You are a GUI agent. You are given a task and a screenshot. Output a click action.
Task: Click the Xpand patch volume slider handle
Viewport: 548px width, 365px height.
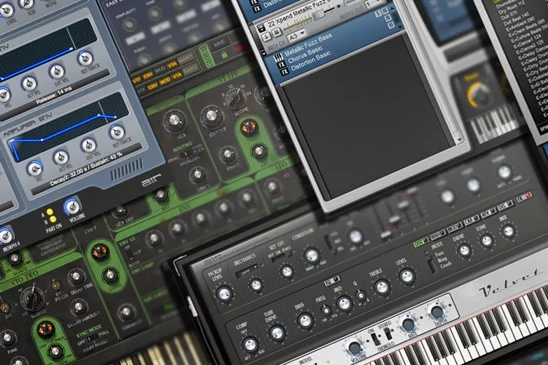pos(318,16)
